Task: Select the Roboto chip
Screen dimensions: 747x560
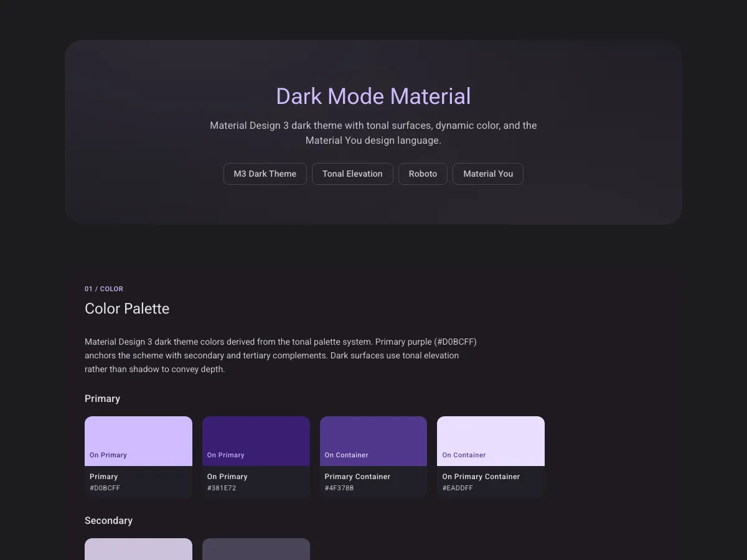Action: (423, 174)
